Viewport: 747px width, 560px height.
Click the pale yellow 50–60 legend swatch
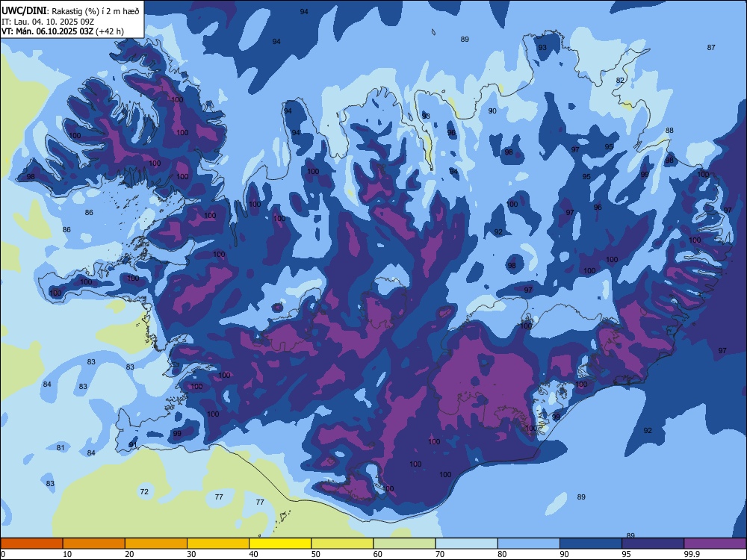(x=342, y=544)
